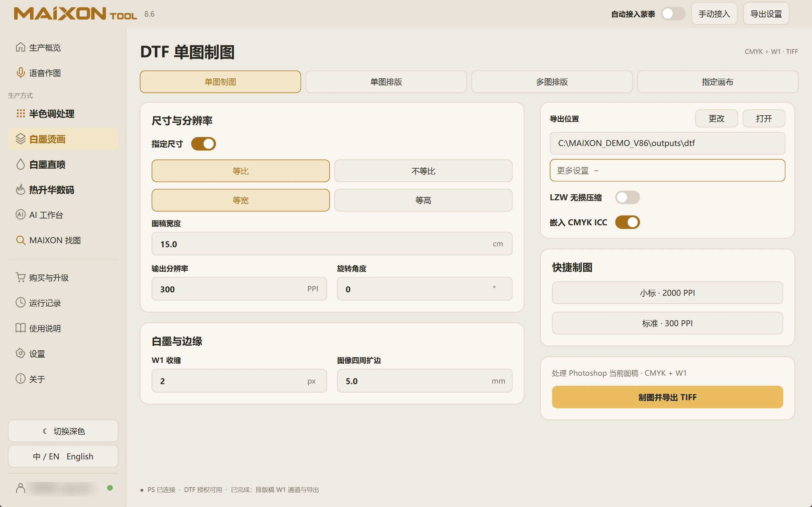Click the 关于 info icon
Viewport: 812px width, 507px height.
[20, 379]
